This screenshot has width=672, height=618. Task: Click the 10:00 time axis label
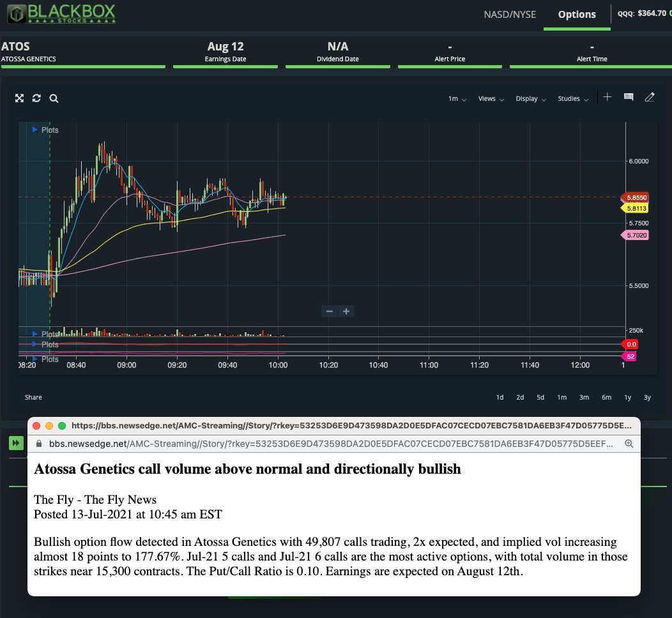278,365
